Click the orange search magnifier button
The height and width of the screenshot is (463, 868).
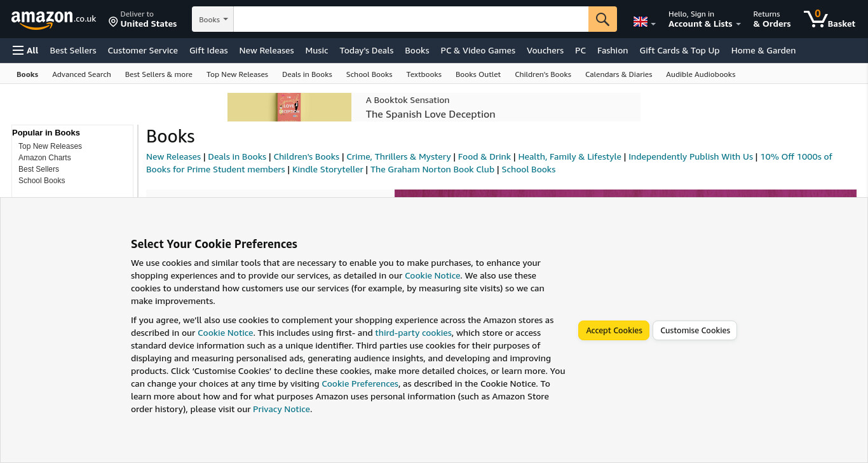pos(602,19)
